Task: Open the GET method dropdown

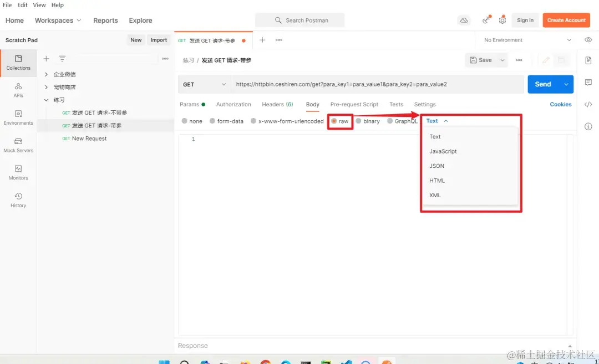Action: click(x=204, y=84)
